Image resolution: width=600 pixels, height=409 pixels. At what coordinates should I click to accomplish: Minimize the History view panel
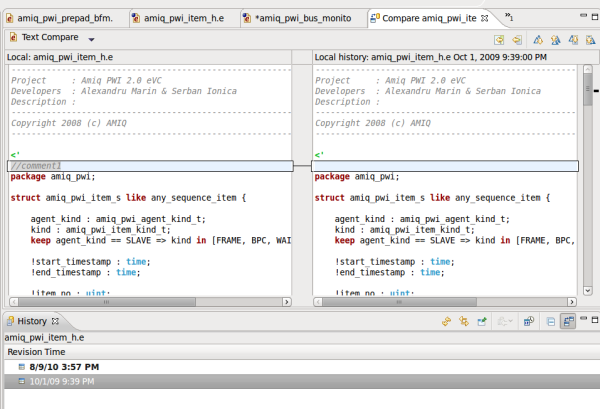pos(583,318)
